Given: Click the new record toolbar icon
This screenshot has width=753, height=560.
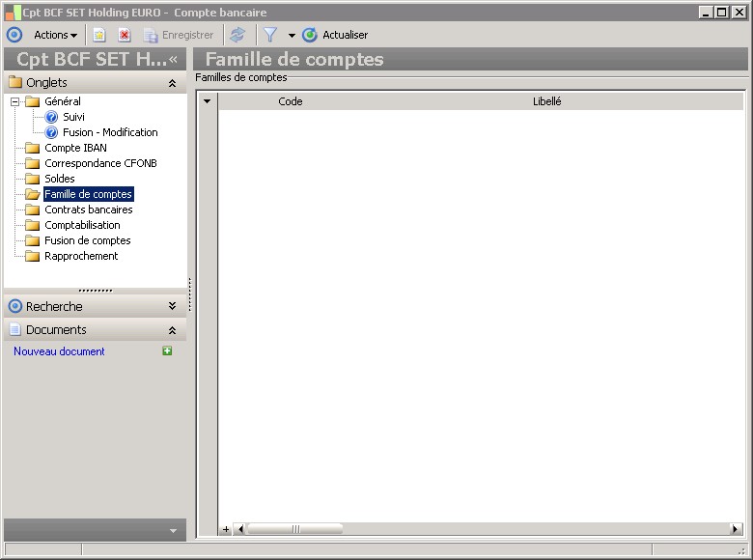Looking at the screenshot, I should (x=98, y=35).
